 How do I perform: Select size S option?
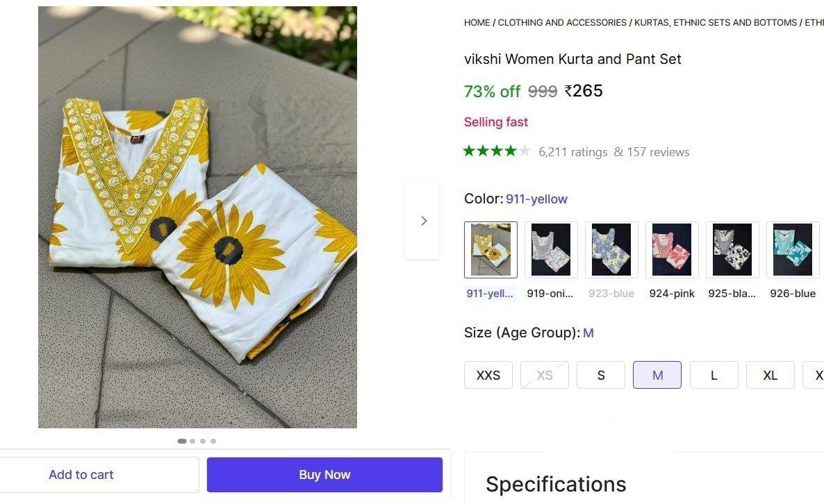pyautogui.click(x=601, y=375)
